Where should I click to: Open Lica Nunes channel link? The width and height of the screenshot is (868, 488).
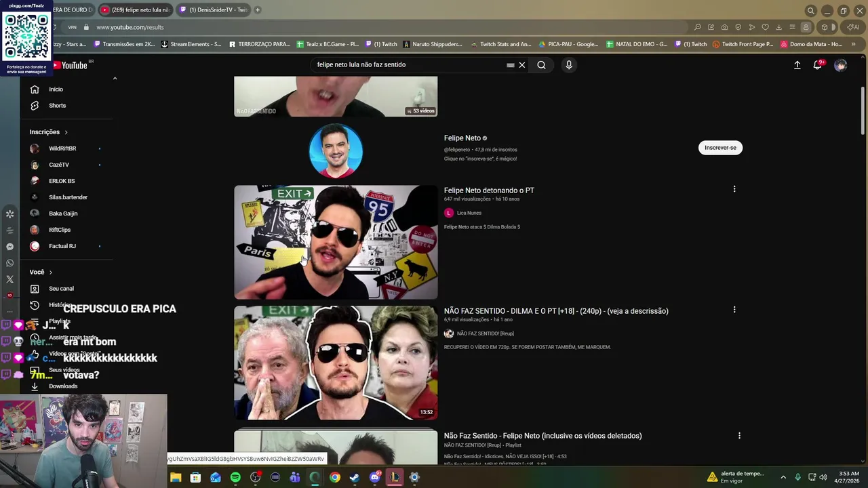(x=469, y=213)
